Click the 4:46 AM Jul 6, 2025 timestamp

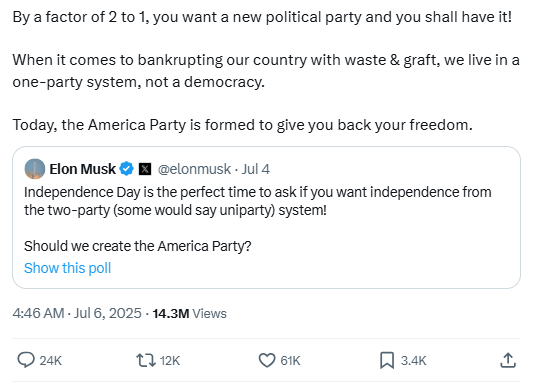coord(77,313)
